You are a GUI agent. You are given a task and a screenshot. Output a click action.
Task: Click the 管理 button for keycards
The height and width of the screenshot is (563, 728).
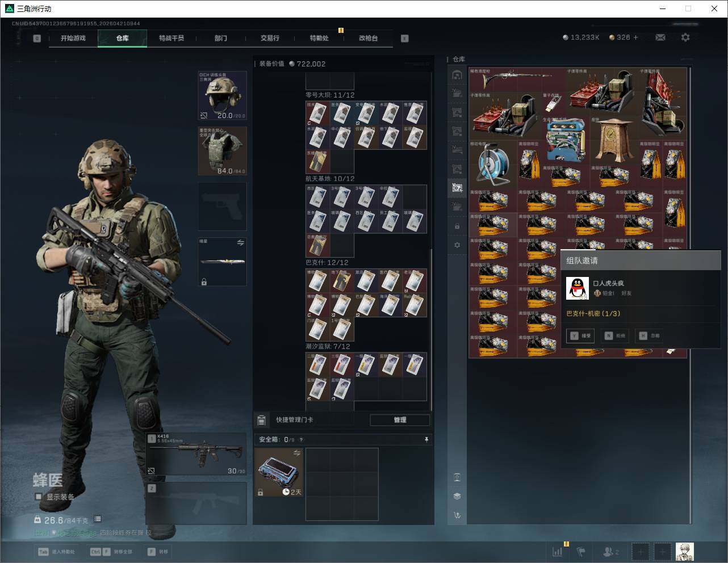tap(400, 420)
